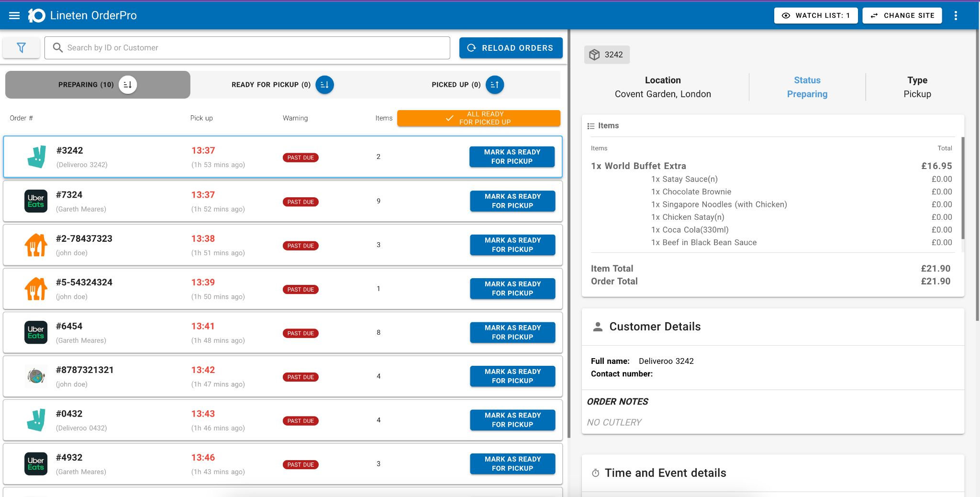
Task: Click the Order # column header
Action: tap(22, 118)
